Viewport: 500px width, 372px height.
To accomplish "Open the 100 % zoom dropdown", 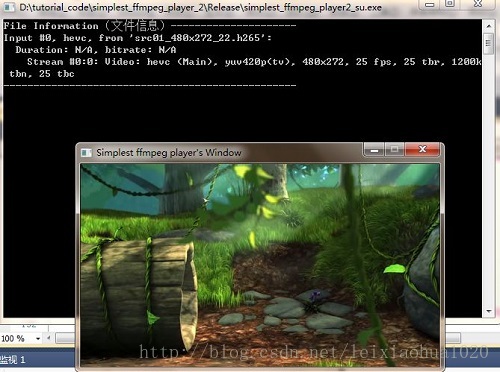I will coord(38,339).
